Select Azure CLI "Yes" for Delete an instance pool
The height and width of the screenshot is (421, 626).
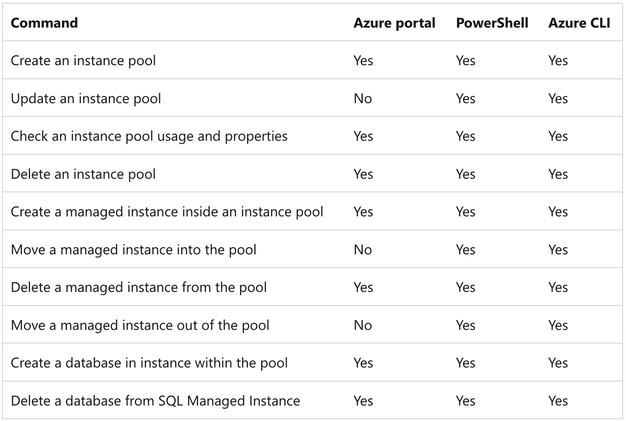(x=558, y=174)
